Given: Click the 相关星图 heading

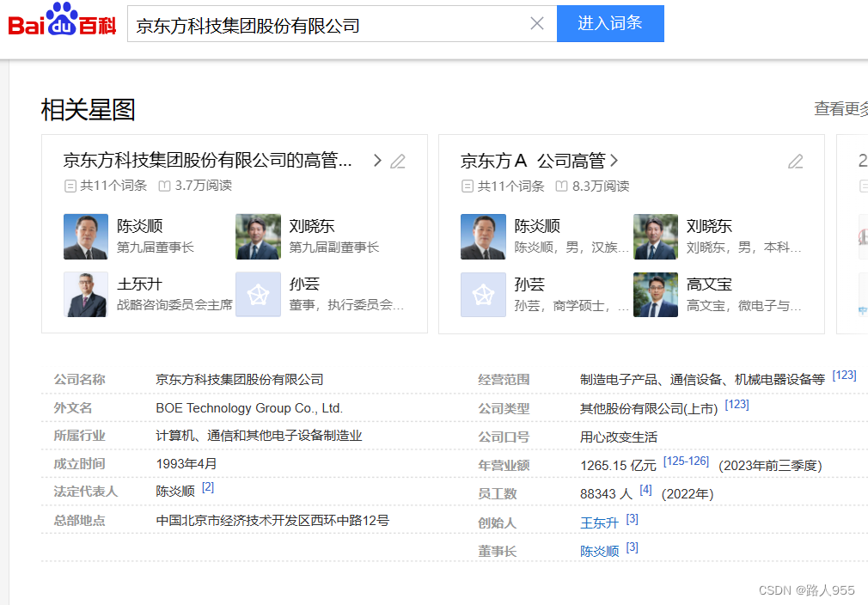Looking at the screenshot, I should click(x=88, y=110).
